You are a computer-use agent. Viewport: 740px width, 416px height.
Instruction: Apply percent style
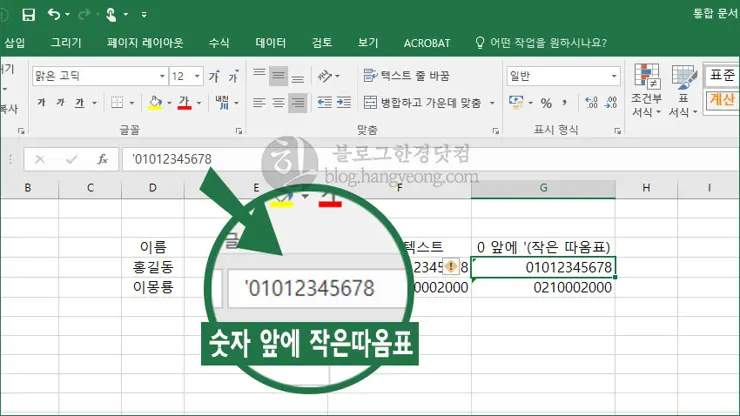[x=546, y=103]
